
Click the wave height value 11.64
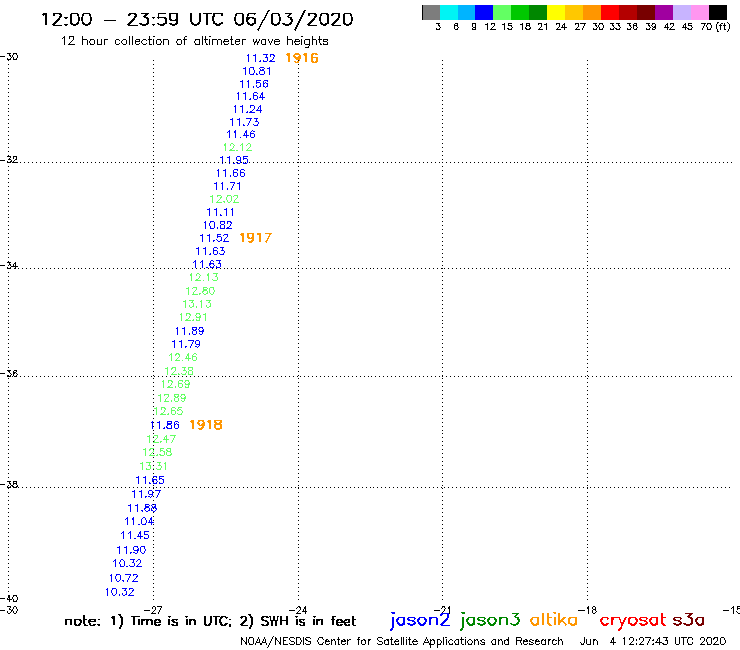[251, 96]
